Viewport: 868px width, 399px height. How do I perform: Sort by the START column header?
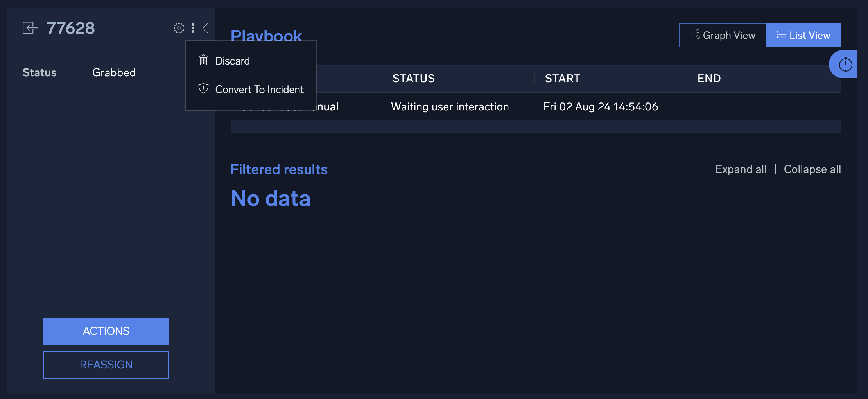562,79
